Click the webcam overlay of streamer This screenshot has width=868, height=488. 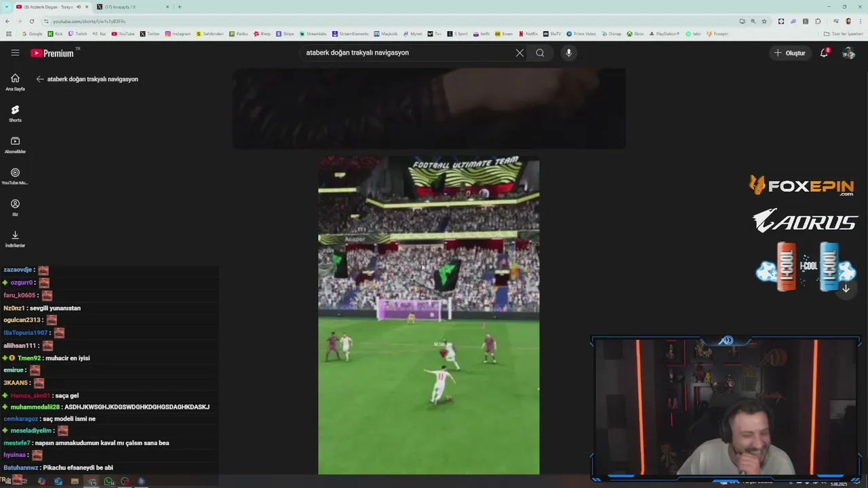coord(726,407)
